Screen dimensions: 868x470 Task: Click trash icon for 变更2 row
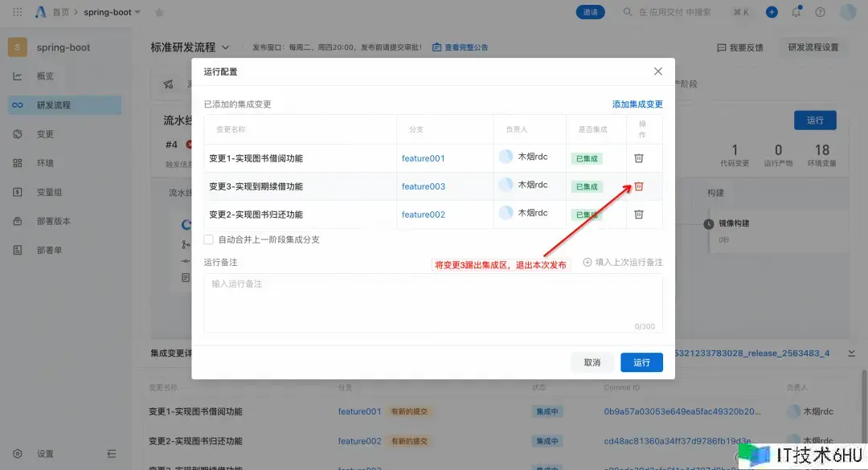pyautogui.click(x=639, y=215)
